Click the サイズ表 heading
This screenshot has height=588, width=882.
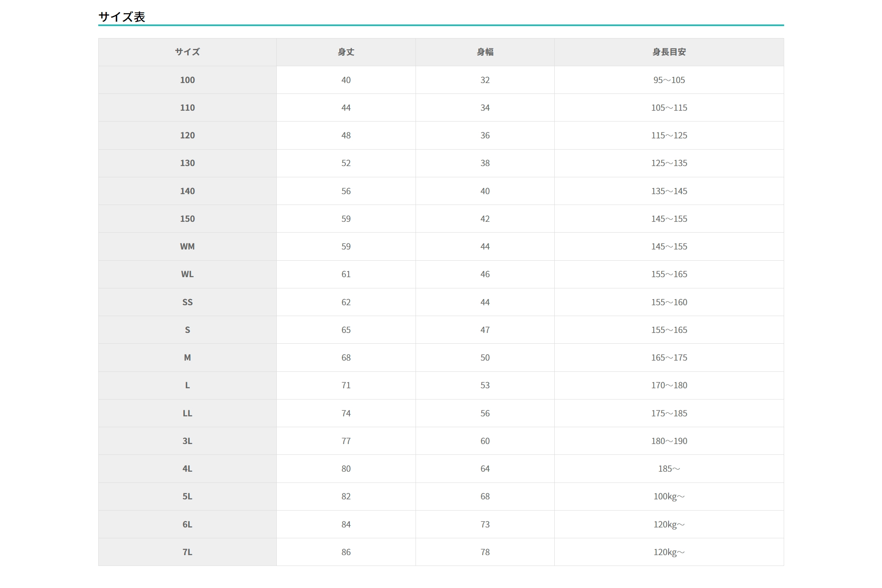(122, 17)
